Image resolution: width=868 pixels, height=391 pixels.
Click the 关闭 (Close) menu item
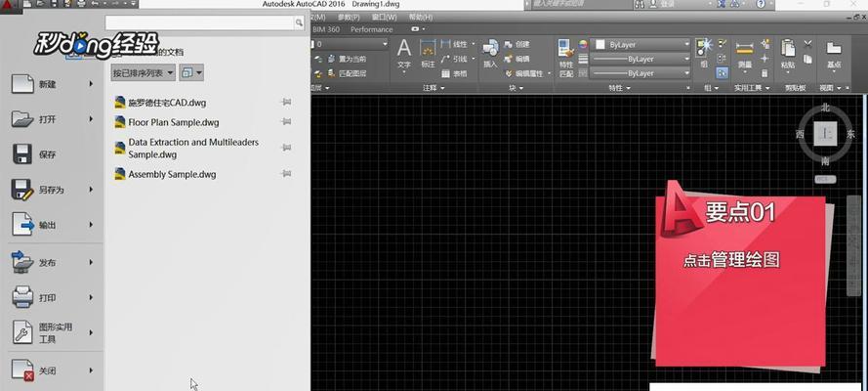click(x=53, y=370)
